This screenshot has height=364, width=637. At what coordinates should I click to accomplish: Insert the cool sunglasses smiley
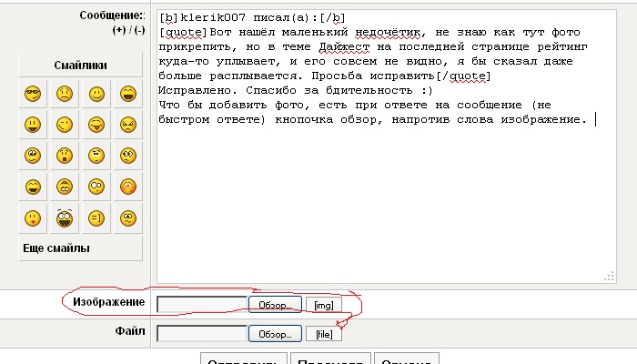[x=34, y=93]
